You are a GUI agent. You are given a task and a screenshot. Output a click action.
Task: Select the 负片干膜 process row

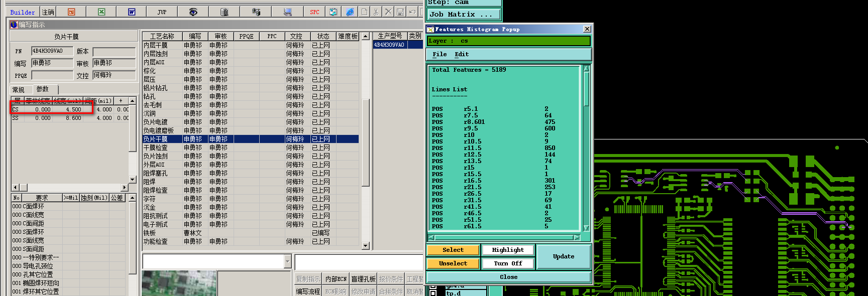click(x=251, y=139)
